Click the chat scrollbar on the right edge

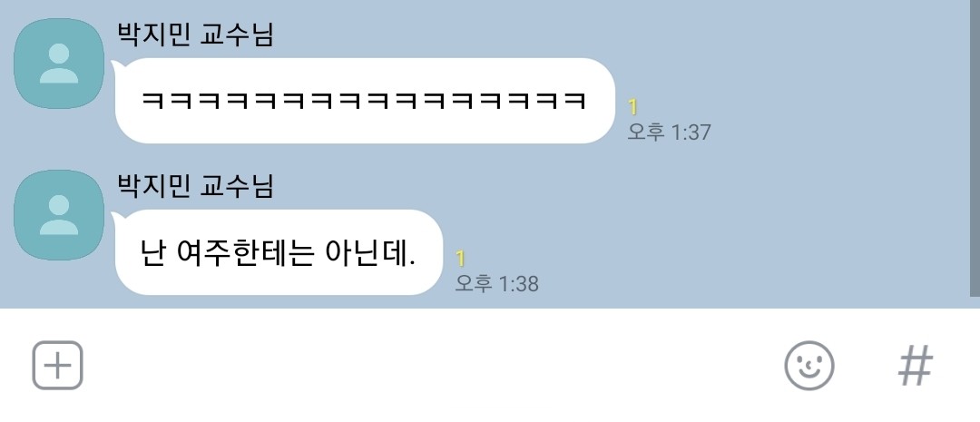pyautogui.click(x=975, y=148)
